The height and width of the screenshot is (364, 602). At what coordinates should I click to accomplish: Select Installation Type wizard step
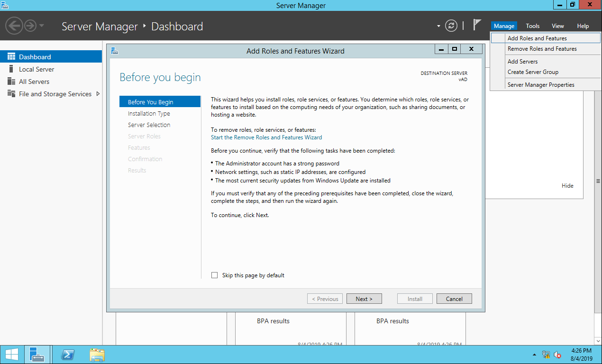(x=149, y=114)
